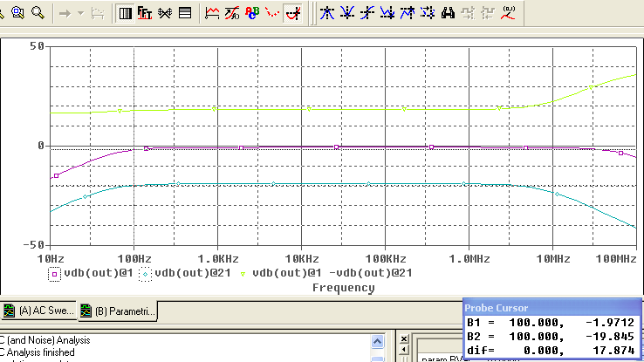Open the Evaluate Measurement f(x) tool
644x362 pixels.
[x=232, y=13]
